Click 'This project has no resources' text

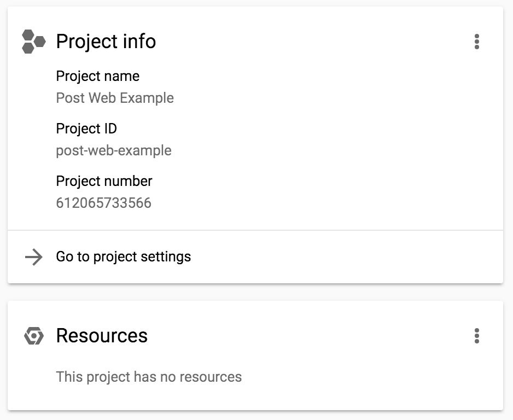click(x=149, y=377)
